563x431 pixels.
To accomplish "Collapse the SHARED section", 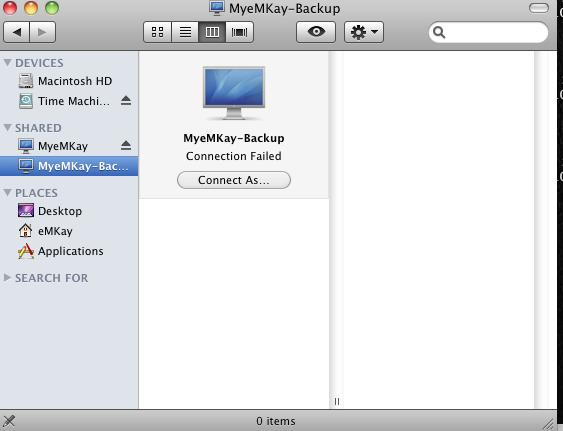I will tap(7, 128).
